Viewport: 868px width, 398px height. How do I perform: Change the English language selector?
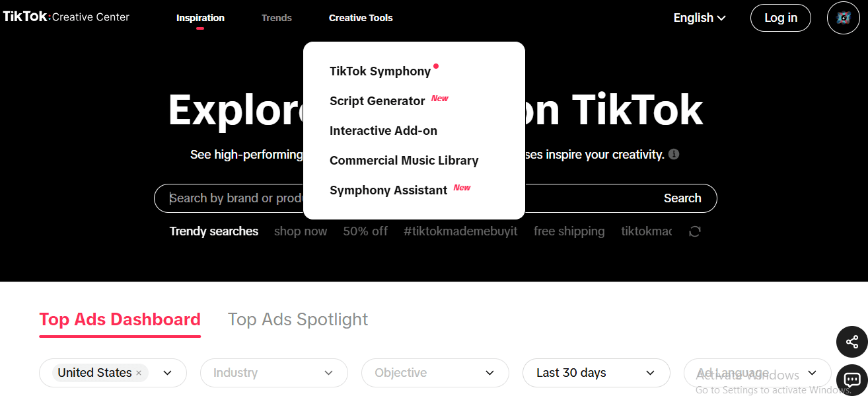coord(699,18)
